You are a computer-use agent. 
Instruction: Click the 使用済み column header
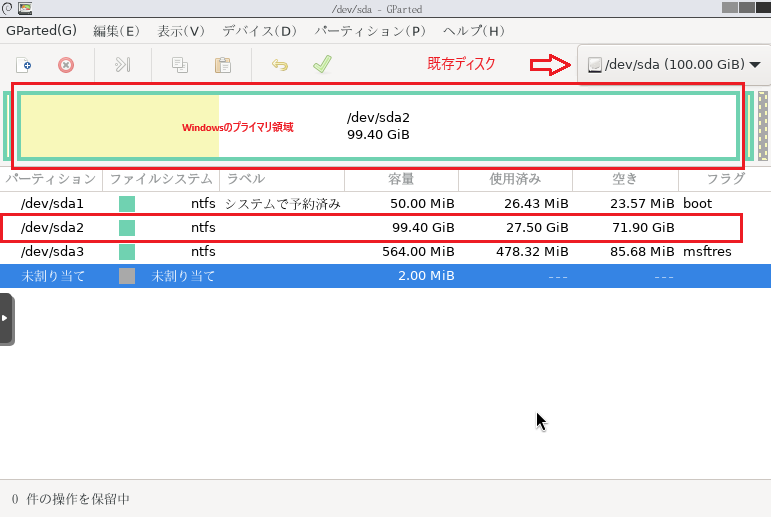pyautogui.click(x=515, y=179)
